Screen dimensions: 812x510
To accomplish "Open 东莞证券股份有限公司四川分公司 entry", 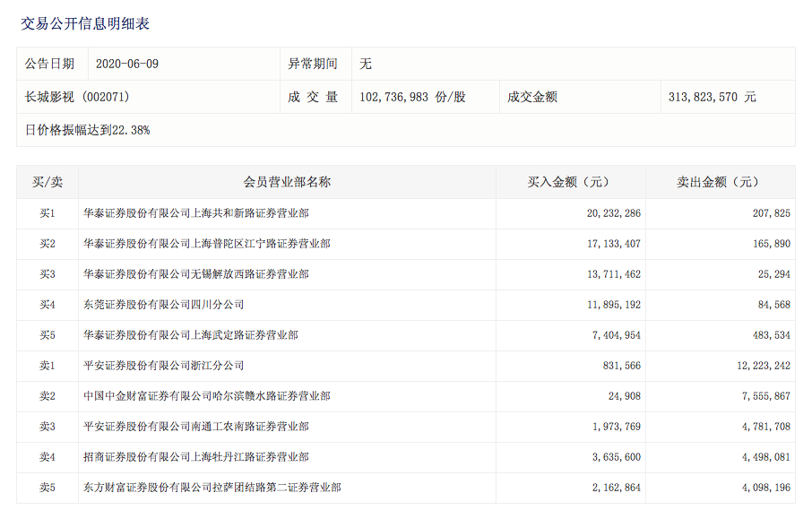I will [x=164, y=305].
